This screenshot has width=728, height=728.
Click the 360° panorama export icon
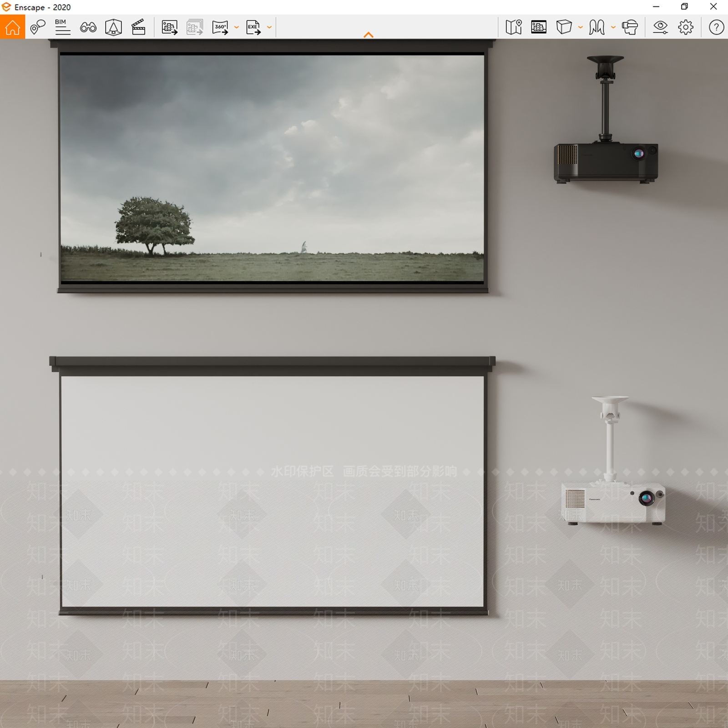pyautogui.click(x=220, y=27)
